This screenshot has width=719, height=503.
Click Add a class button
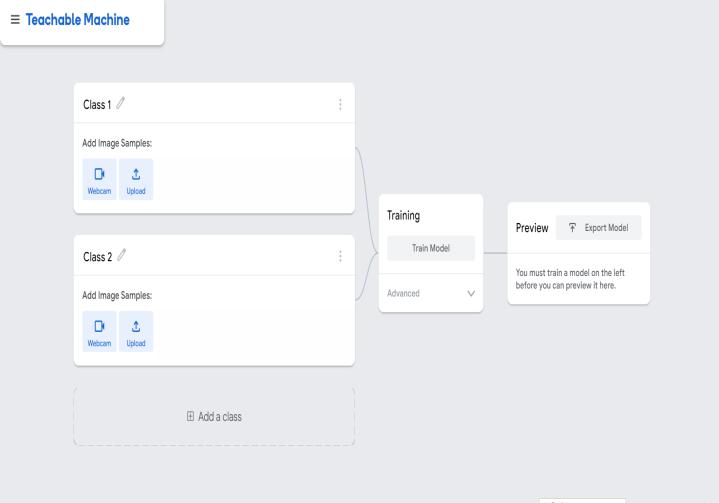tap(214, 416)
